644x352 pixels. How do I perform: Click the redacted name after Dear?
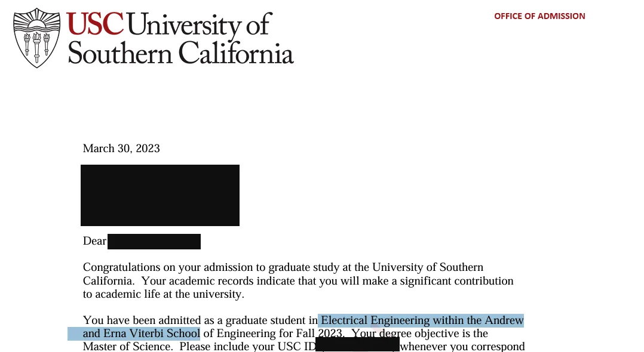pos(154,242)
